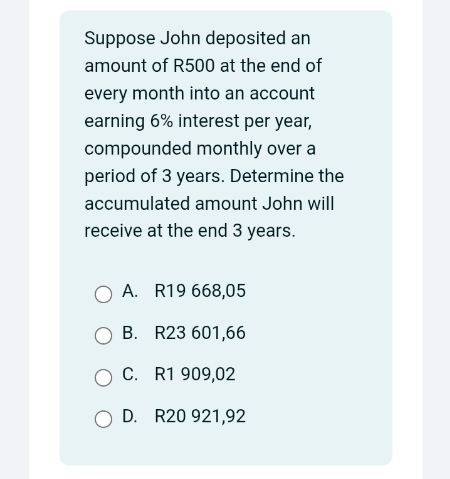The image size is (450, 479).
Task: Click the letter label A.
Action: [130, 291]
